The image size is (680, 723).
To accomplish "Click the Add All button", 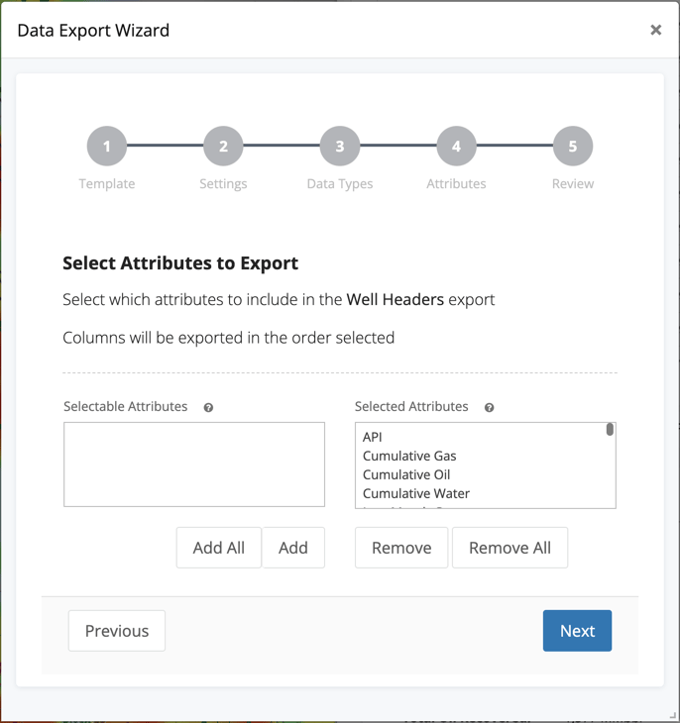I will point(219,548).
